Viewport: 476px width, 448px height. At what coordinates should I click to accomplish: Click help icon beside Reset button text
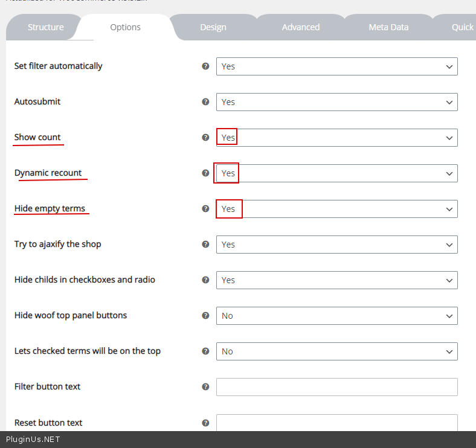click(x=205, y=423)
